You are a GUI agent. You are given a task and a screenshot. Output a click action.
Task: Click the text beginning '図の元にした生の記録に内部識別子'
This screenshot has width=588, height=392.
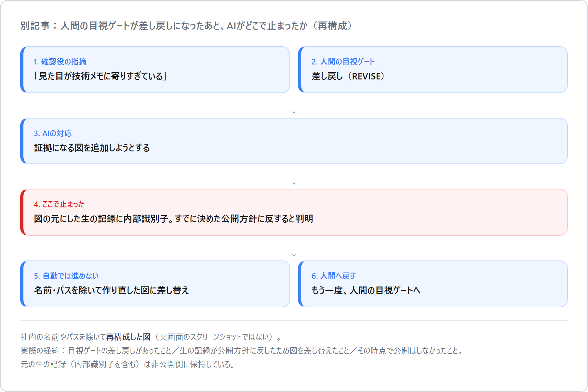pyautogui.click(x=173, y=219)
